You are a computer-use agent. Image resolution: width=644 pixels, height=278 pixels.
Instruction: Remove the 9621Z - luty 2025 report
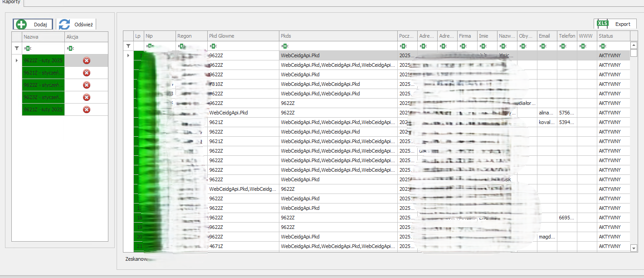pos(87,109)
